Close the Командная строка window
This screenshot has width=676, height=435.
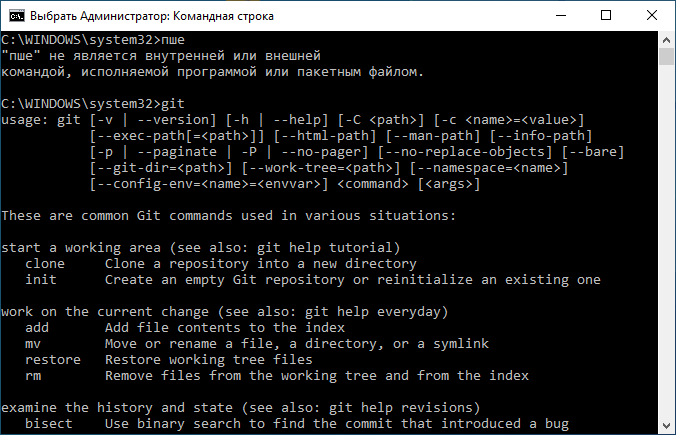pyautogui.click(x=652, y=16)
